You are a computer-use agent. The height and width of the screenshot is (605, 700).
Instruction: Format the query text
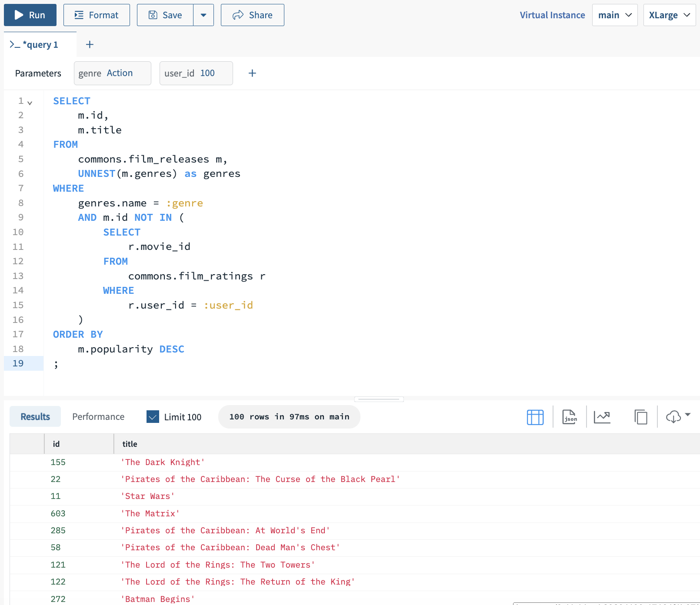coord(97,15)
